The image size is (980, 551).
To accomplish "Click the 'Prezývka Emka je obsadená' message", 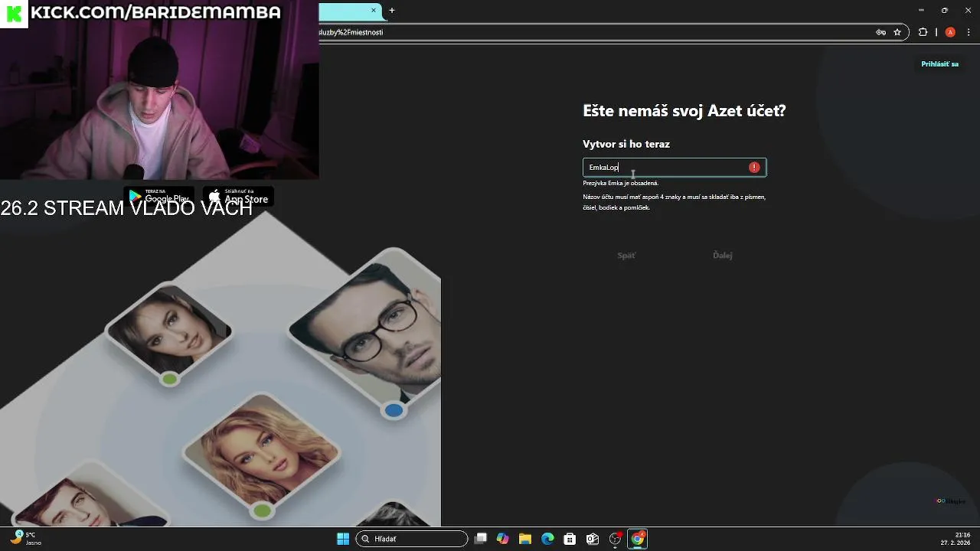I will 620,184.
